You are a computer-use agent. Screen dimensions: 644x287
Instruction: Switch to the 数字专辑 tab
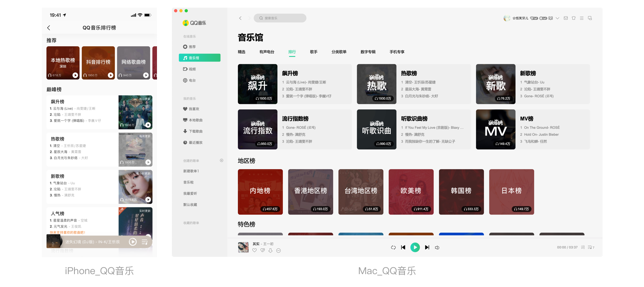click(x=368, y=52)
